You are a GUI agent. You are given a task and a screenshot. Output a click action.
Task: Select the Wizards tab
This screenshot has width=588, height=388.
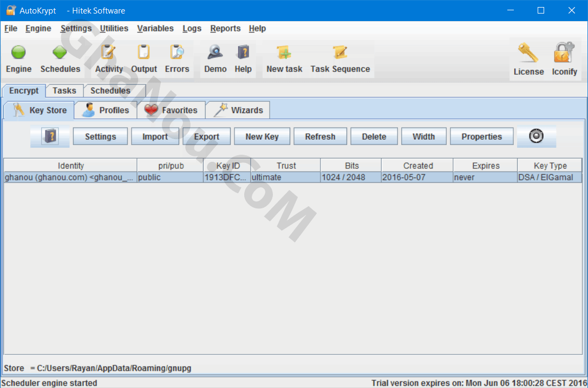click(x=238, y=110)
